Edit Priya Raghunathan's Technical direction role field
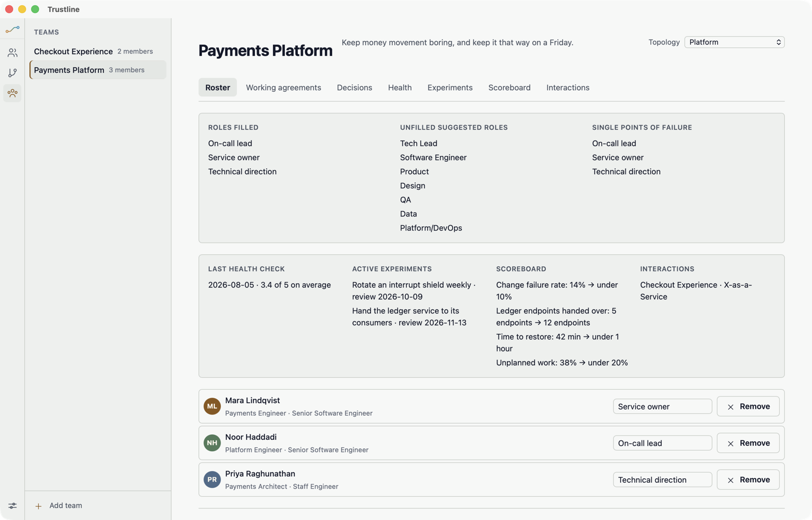Viewport: 812px width, 520px height. pyautogui.click(x=663, y=479)
